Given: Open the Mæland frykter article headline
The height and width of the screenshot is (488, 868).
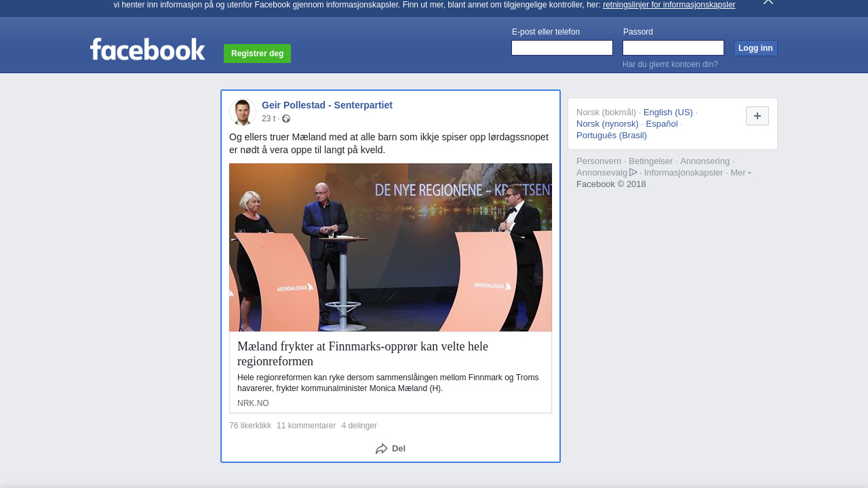Looking at the screenshot, I should pyautogui.click(x=363, y=354).
